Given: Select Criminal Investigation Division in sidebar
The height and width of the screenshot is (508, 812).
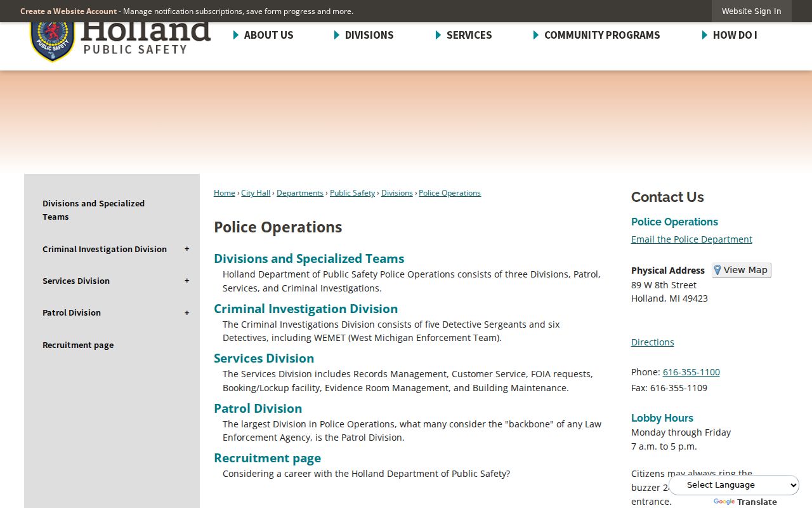Looking at the screenshot, I should [105, 249].
